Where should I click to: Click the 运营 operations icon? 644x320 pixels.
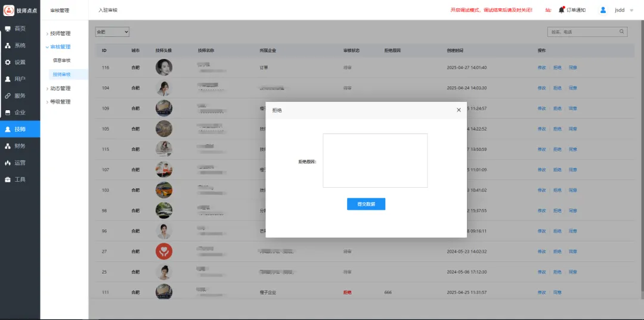pyautogui.click(x=8, y=163)
